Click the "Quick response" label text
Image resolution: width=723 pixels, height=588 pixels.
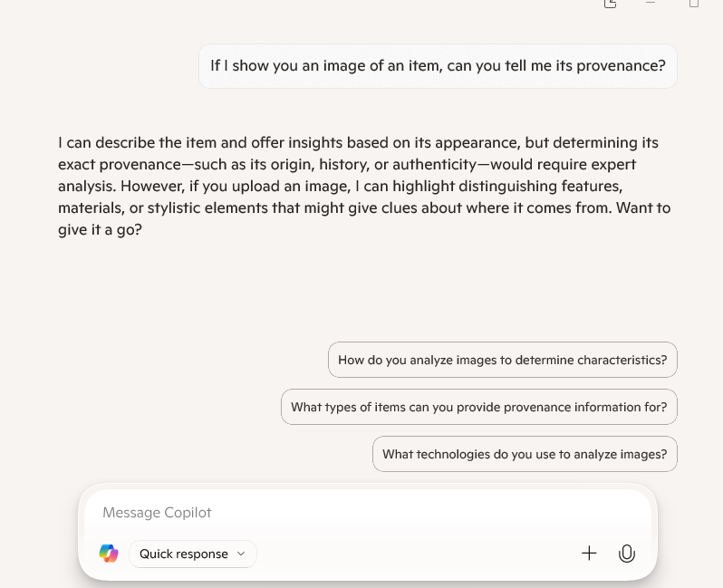click(x=184, y=554)
